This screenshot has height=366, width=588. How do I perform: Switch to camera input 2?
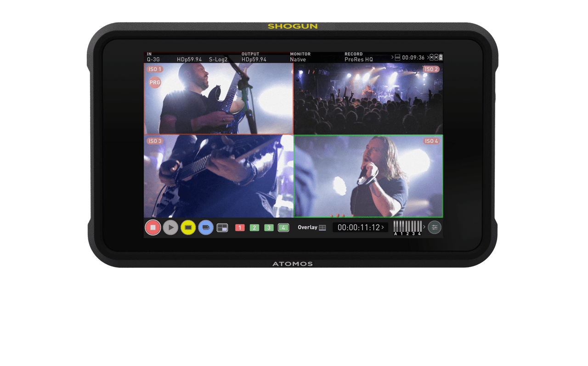coord(254,228)
